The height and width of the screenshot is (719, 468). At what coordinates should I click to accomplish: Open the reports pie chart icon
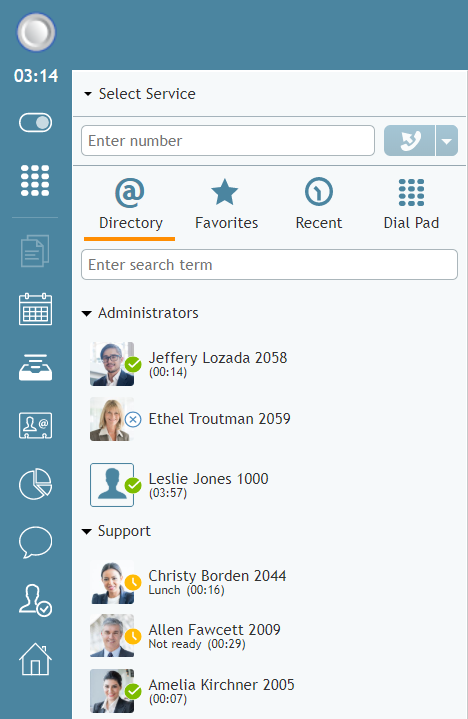(x=35, y=484)
